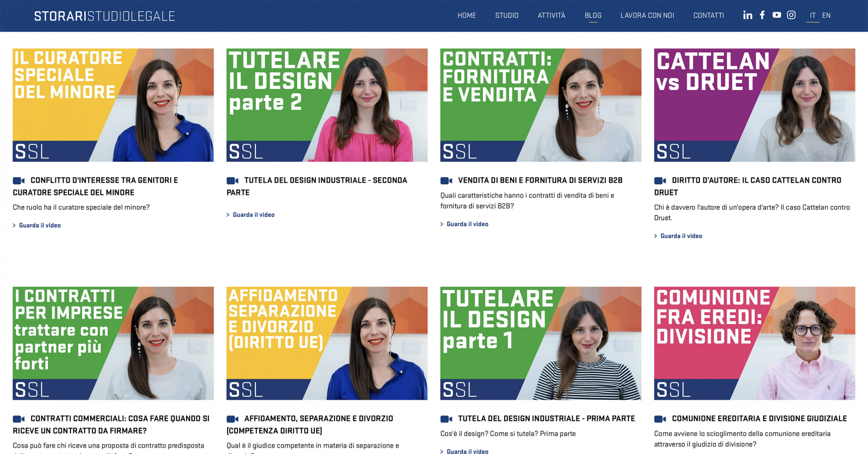Open the Affidamento separazione e divorzio thumbnail
The image size is (868, 454).
327,343
